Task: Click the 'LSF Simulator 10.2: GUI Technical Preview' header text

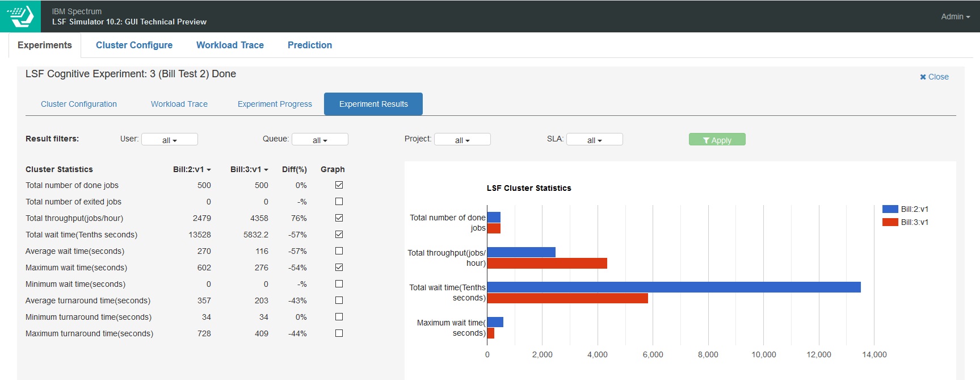Action: 129,22
